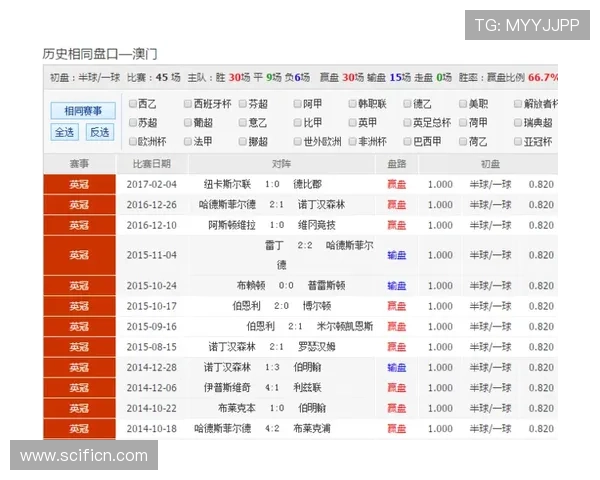Click the 盘路 column header
Screen dimensions: 600x480
[x=396, y=164]
